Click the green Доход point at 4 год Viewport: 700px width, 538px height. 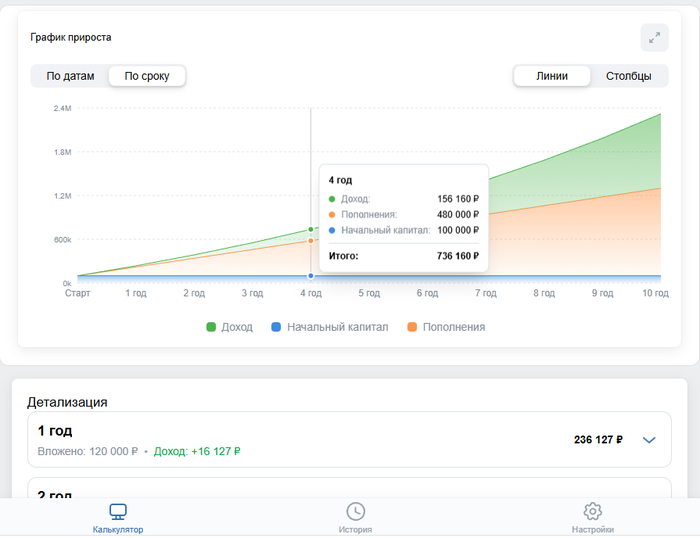coord(311,229)
